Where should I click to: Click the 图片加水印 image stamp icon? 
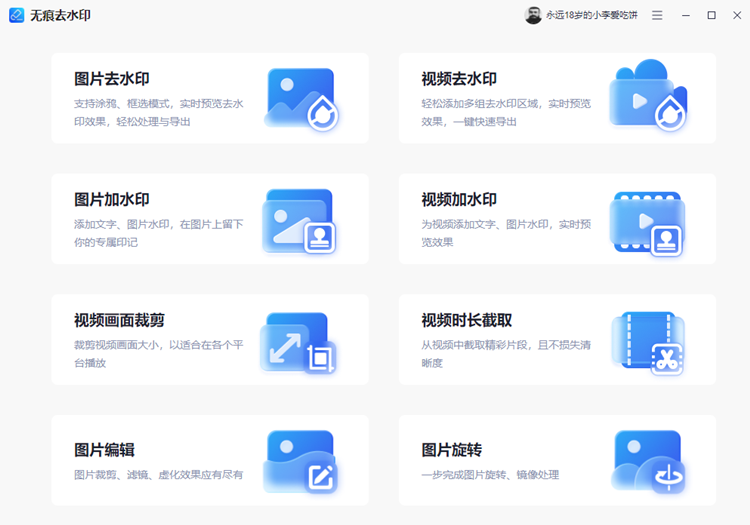299,221
